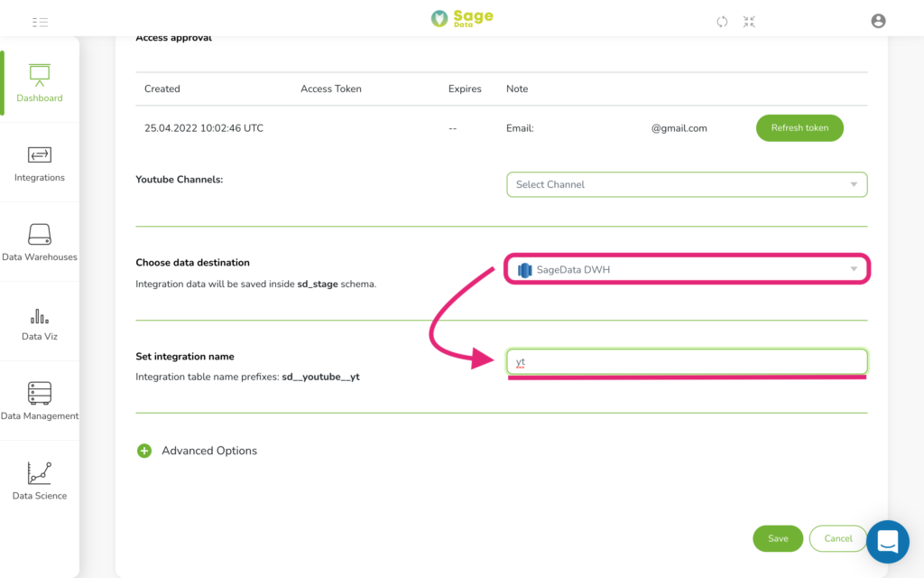This screenshot has width=924, height=578.
Task: Open the Select Channel dropdown
Action: coord(687,184)
